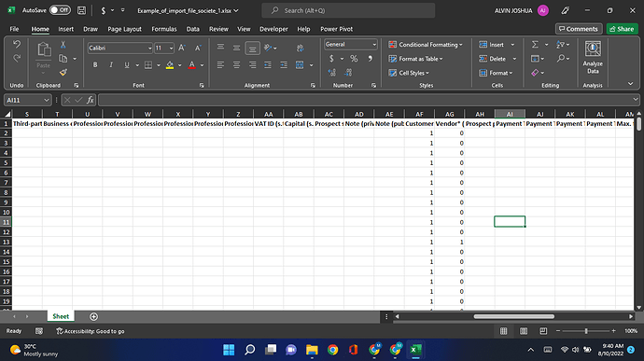This screenshot has width=644, height=361.
Task: Open the File menu
Action: [14, 29]
